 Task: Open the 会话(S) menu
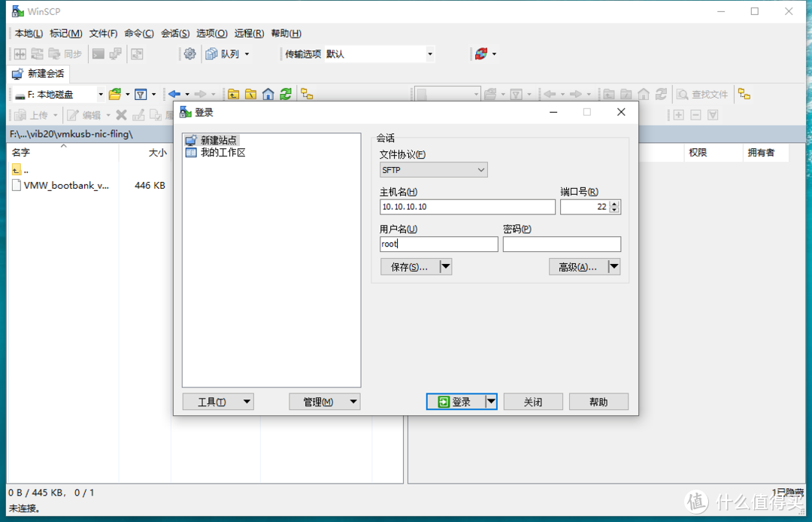click(x=175, y=34)
